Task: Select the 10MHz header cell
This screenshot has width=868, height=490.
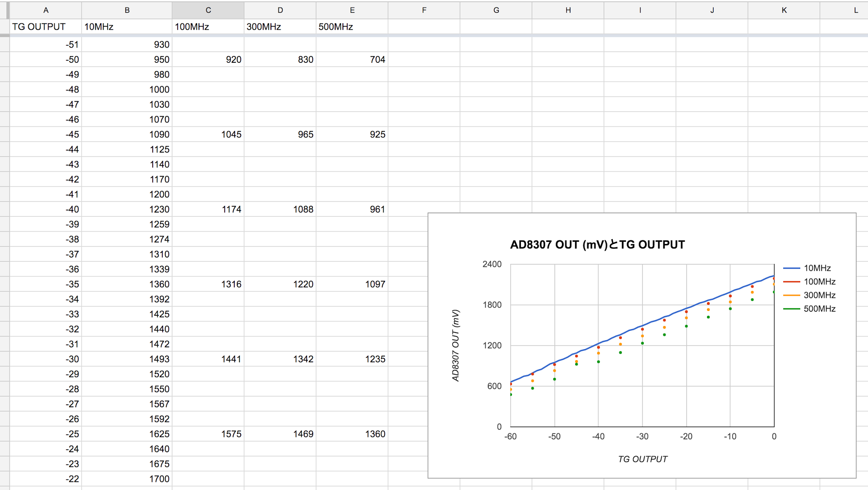Action: [x=126, y=27]
